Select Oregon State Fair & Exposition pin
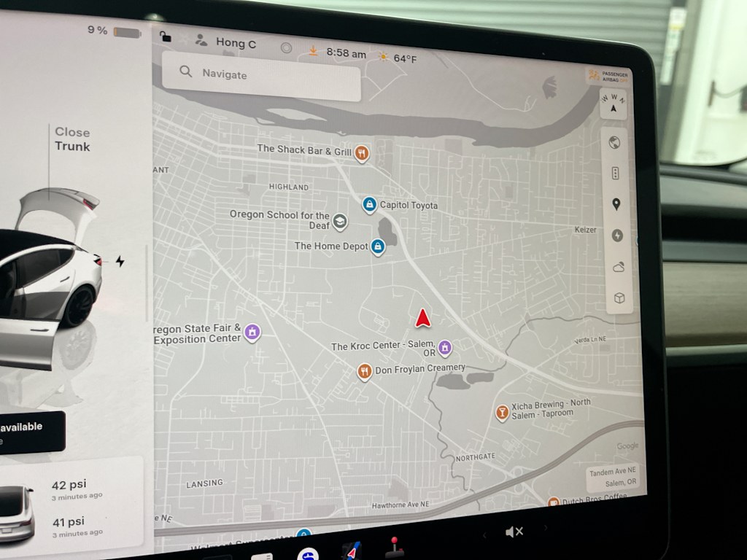Screen dimensions: 747x560 [252, 332]
